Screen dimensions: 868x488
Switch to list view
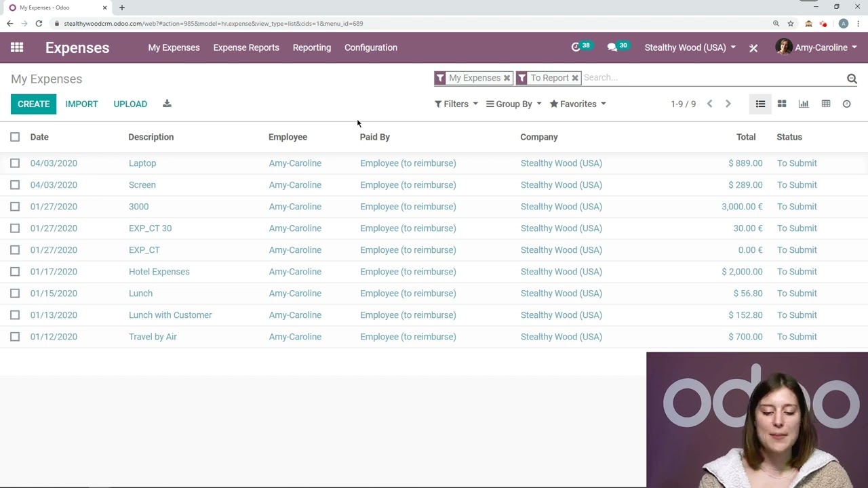[x=760, y=104]
